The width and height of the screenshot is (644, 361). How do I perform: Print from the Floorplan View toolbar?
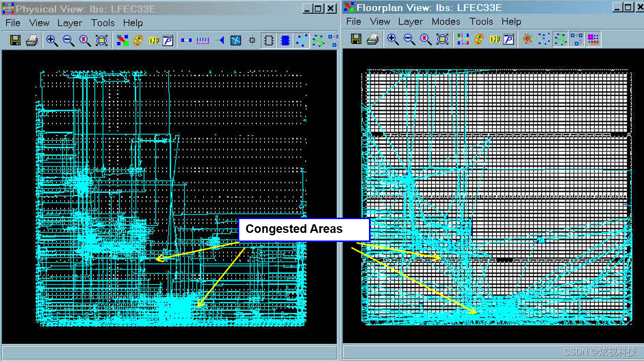tap(372, 39)
